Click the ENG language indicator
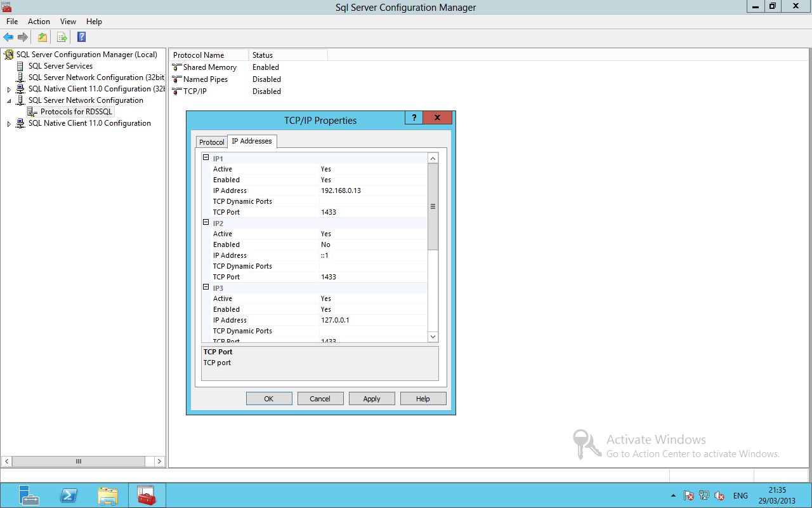This screenshot has height=508, width=812. (x=740, y=496)
